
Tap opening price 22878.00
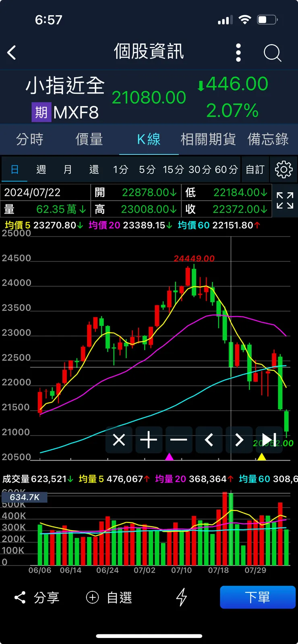149,192
